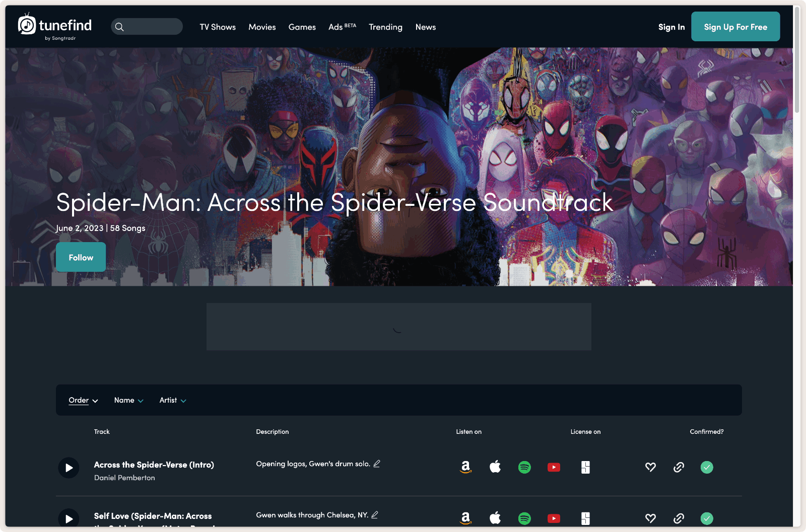
Task: Click the confirmed checkmark for Across the Spider-Verse (Intro)
Action: 707,468
